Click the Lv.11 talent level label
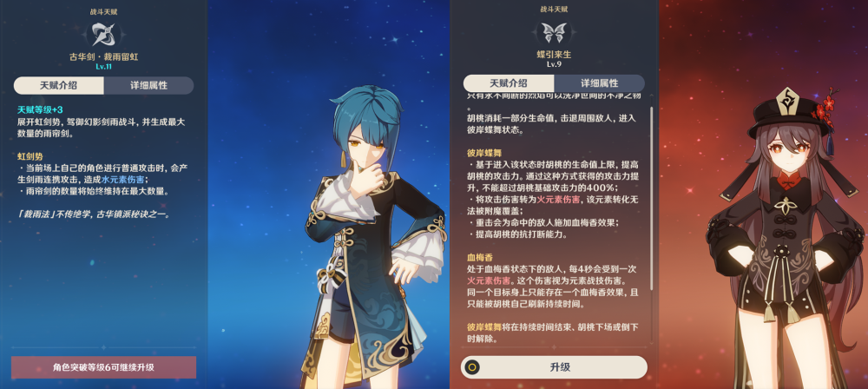This screenshot has height=389, width=868. [x=103, y=67]
